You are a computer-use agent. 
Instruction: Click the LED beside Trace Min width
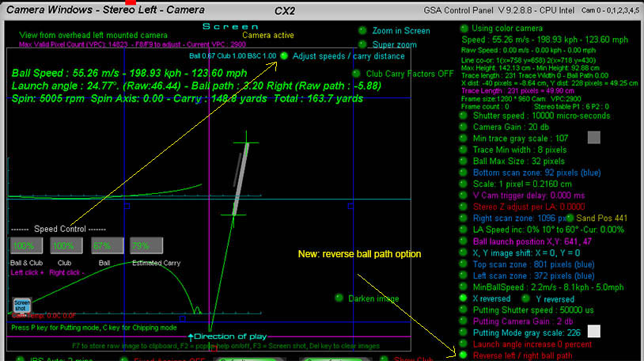pyautogui.click(x=464, y=150)
